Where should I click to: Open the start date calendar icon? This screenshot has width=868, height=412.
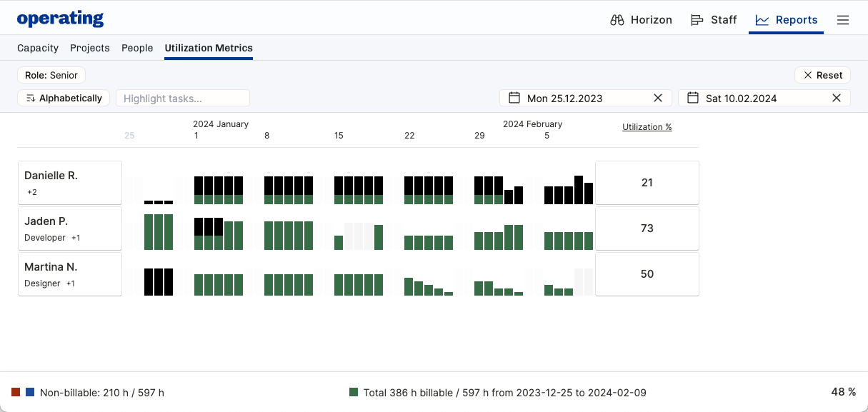click(514, 98)
